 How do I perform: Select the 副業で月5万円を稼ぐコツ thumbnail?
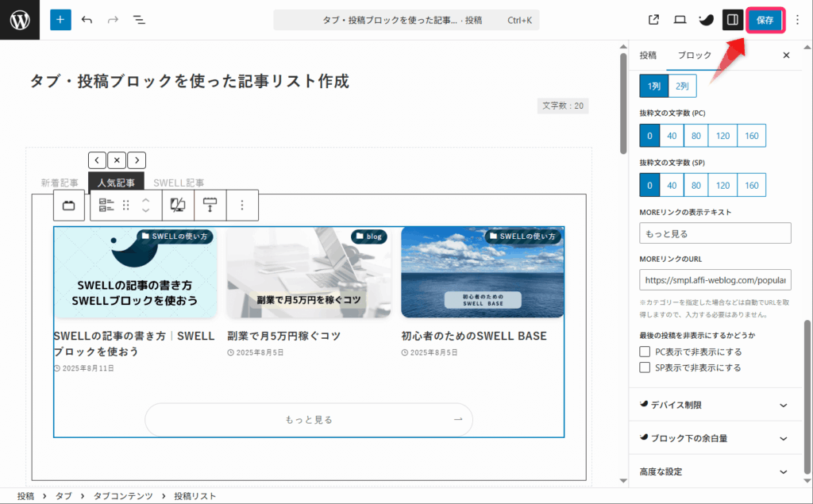(x=309, y=272)
